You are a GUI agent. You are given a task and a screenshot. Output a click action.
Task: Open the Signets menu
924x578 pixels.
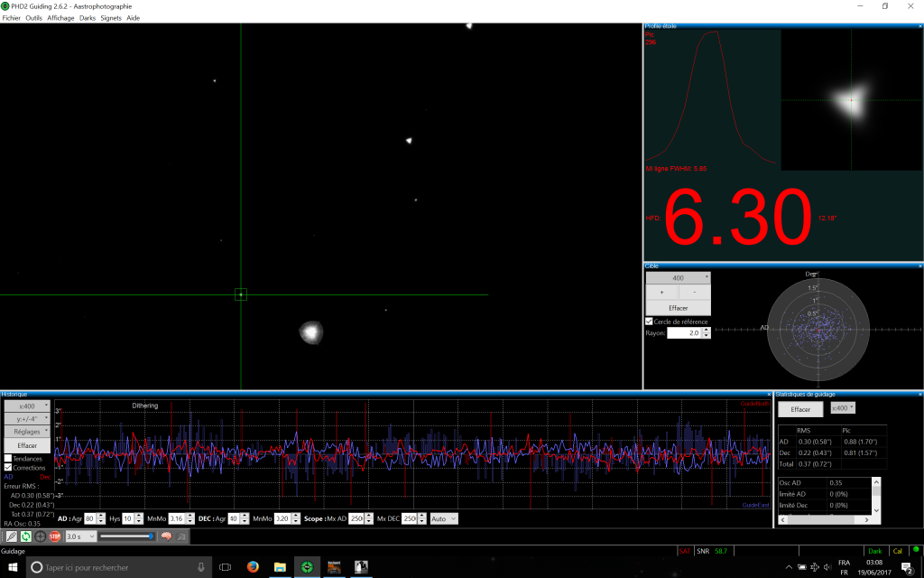click(111, 18)
